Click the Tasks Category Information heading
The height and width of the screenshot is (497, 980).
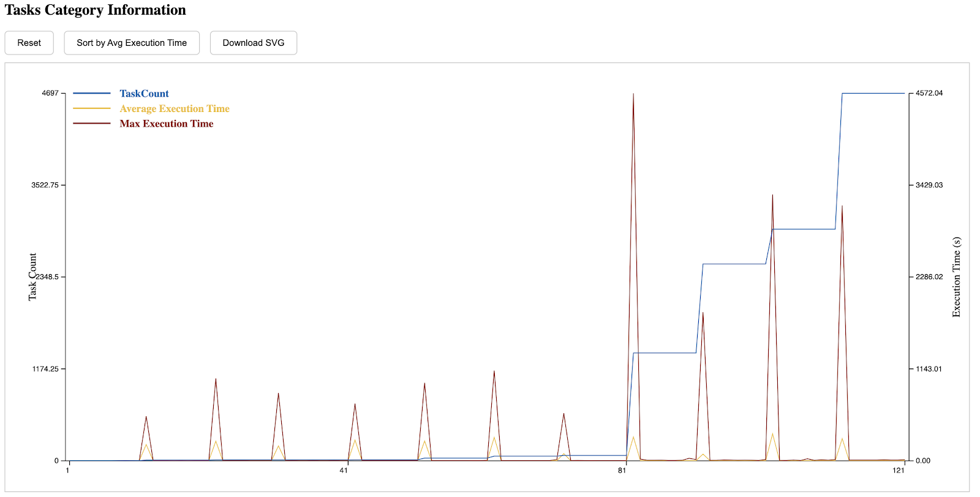pyautogui.click(x=96, y=10)
